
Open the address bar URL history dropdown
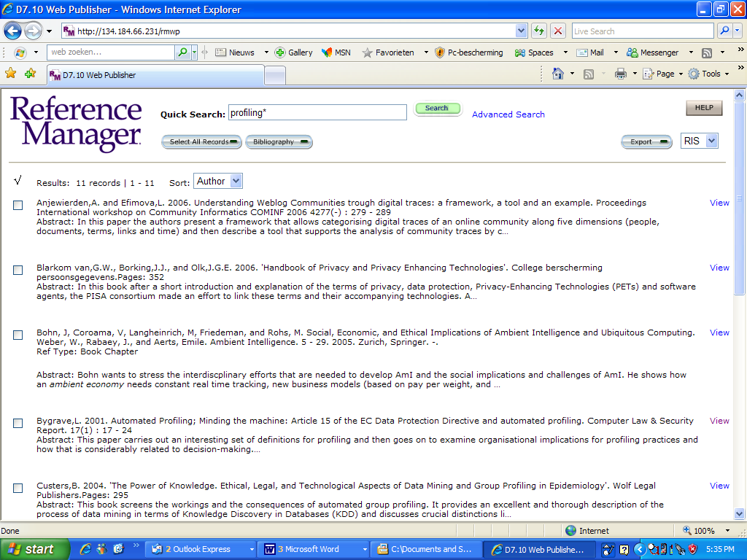(x=521, y=31)
